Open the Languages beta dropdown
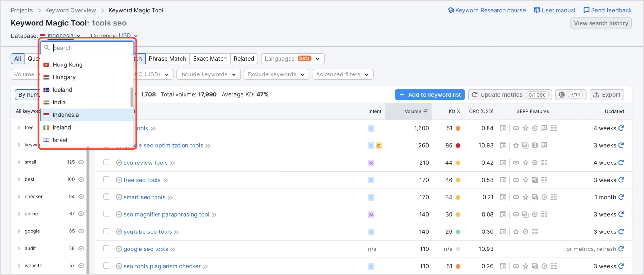Image resolution: width=644 pixels, height=275 pixels. pyautogui.click(x=293, y=59)
